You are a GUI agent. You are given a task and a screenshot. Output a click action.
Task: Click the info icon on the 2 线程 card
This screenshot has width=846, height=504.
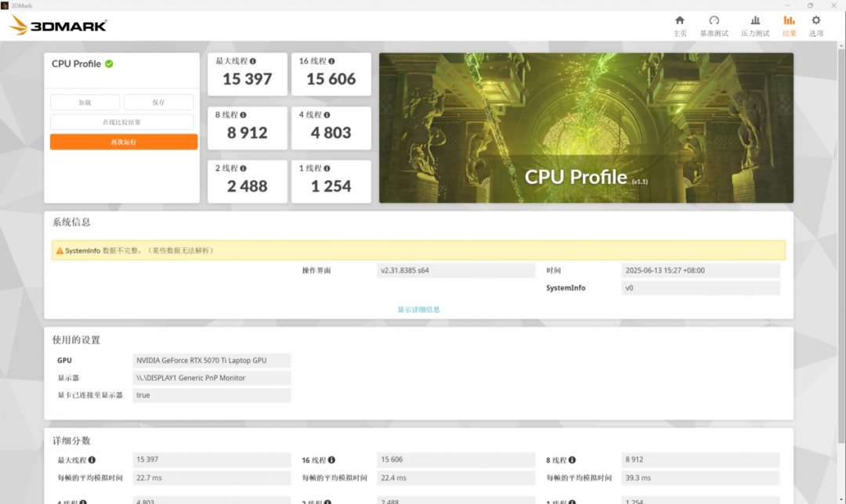[243, 168]
